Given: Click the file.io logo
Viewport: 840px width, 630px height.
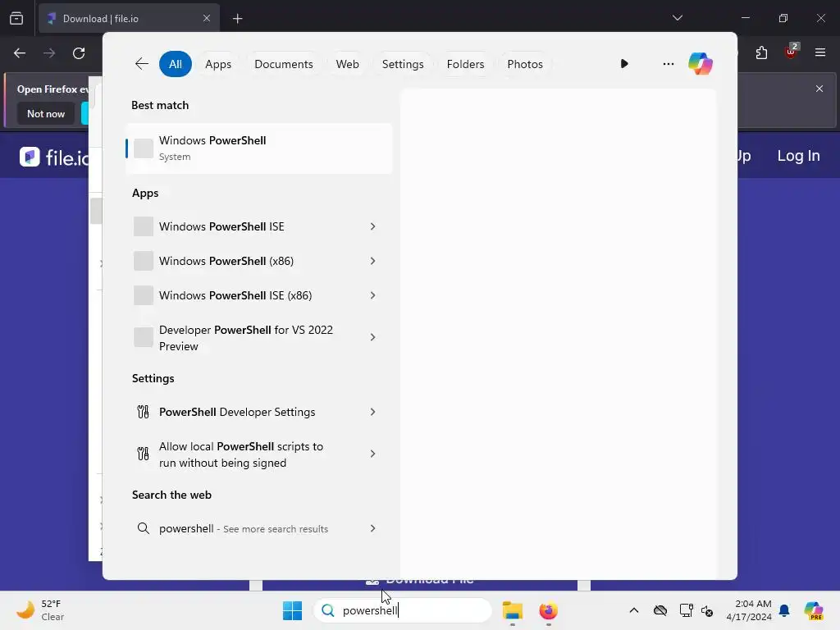Looking at the screenshot, I should click(x=53, y=157).
